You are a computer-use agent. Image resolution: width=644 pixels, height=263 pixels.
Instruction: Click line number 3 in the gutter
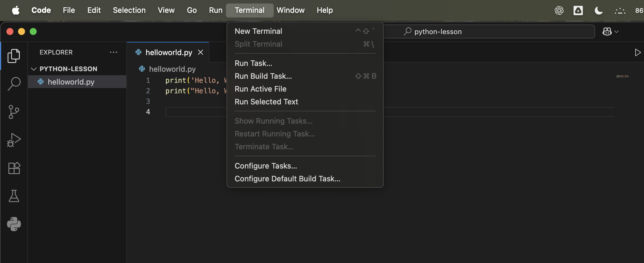[x=148, y=101]
